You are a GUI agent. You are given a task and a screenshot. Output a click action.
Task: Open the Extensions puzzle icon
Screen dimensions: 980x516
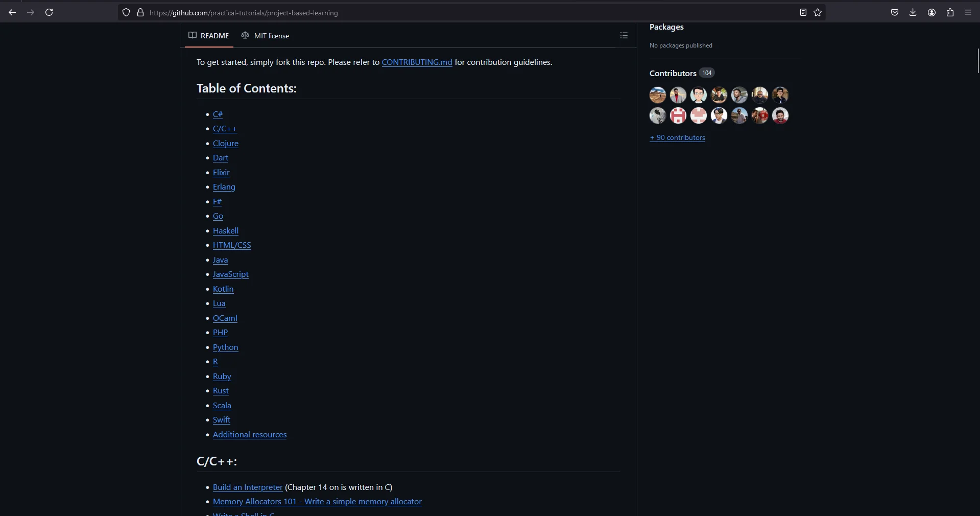point(950,12)
